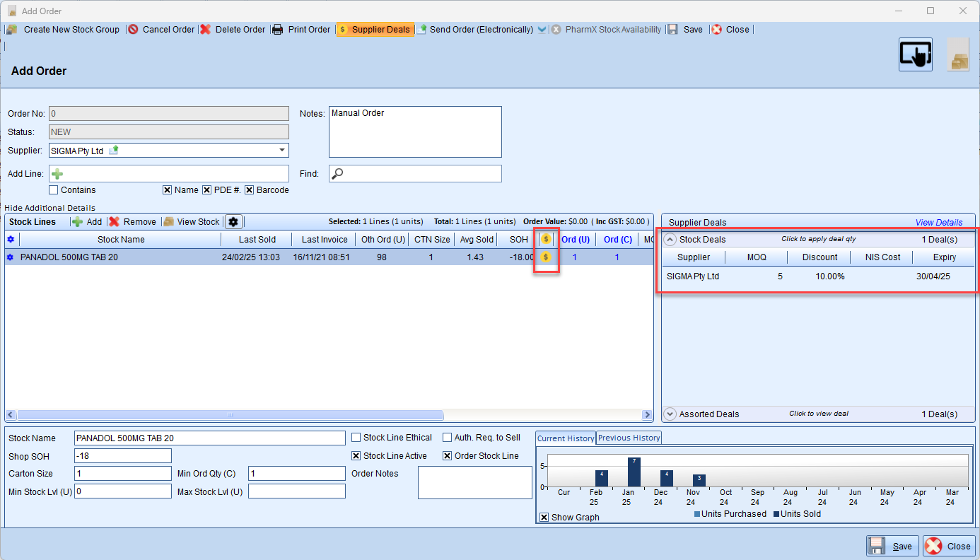Switch to the Previous History tab
980x560 pixels.
[629, 438]
